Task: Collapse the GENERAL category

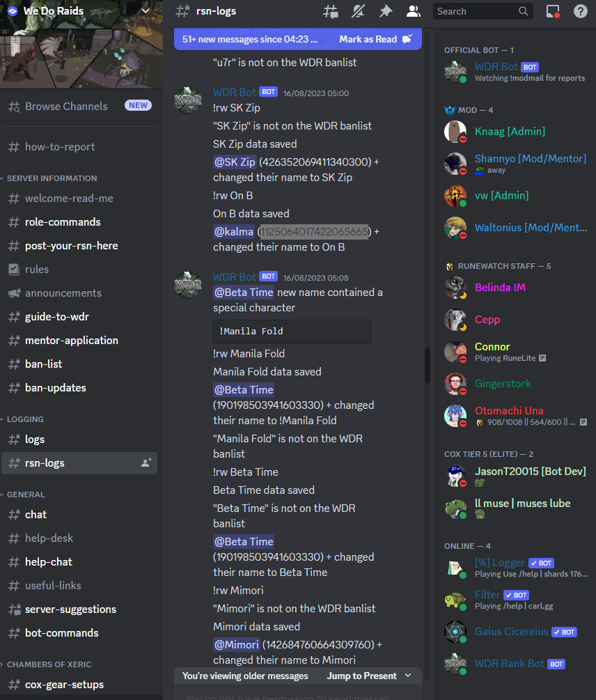Action: point(23,495)
